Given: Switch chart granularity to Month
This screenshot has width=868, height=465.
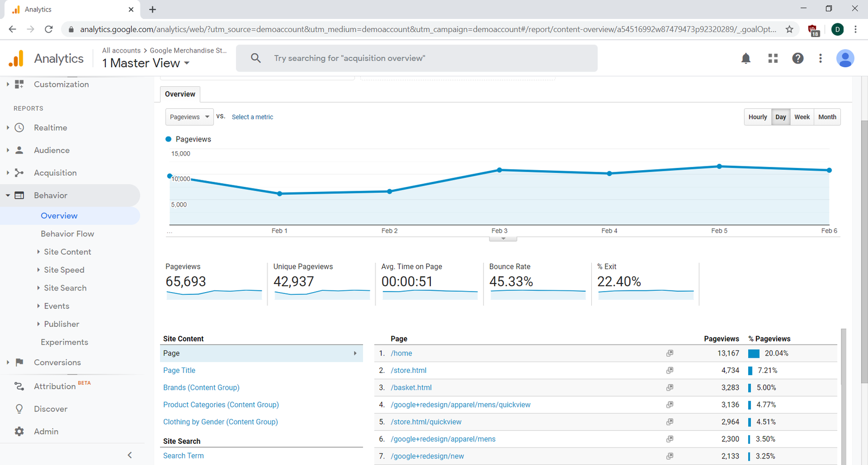Looking at the screenshot, I should point(827,117).
